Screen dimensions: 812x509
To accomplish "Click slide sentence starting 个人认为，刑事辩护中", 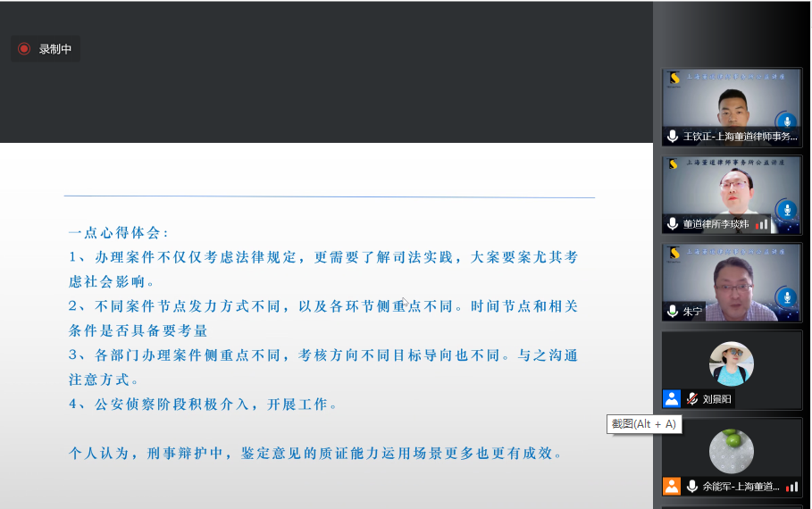I will 316,454.
